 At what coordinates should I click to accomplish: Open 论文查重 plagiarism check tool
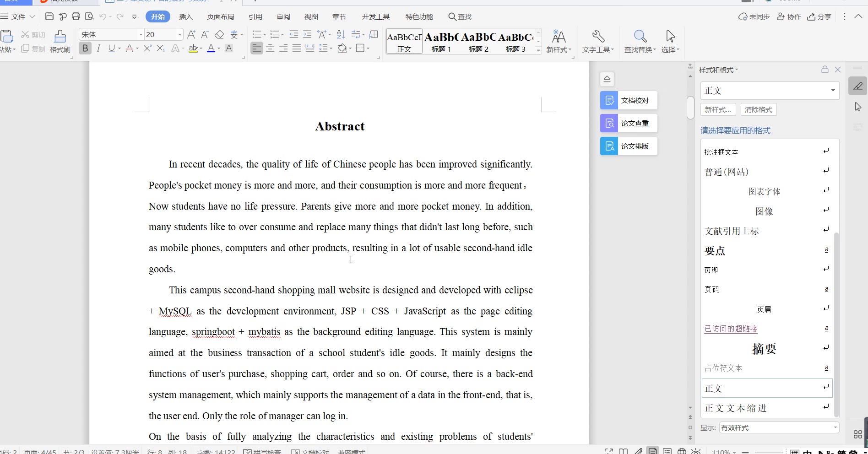[x=629, y=123]
